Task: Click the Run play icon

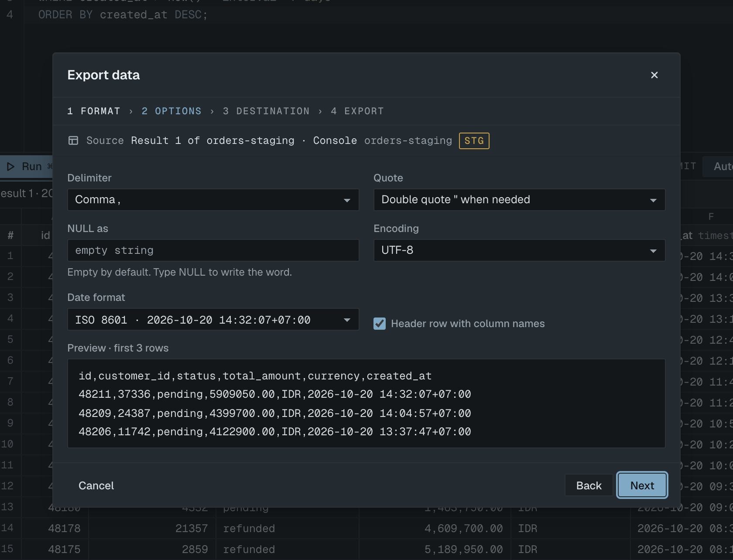Action: [10, 167]
